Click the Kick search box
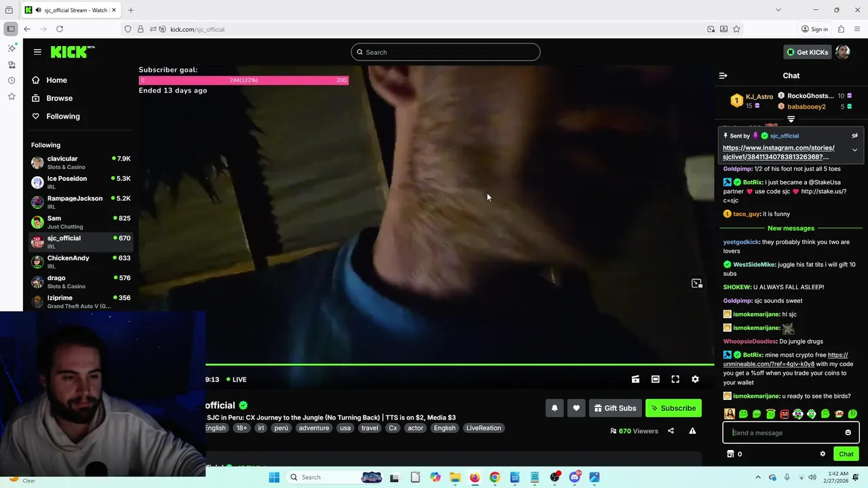This screenshot has width=868, height=488. (446, 52)
